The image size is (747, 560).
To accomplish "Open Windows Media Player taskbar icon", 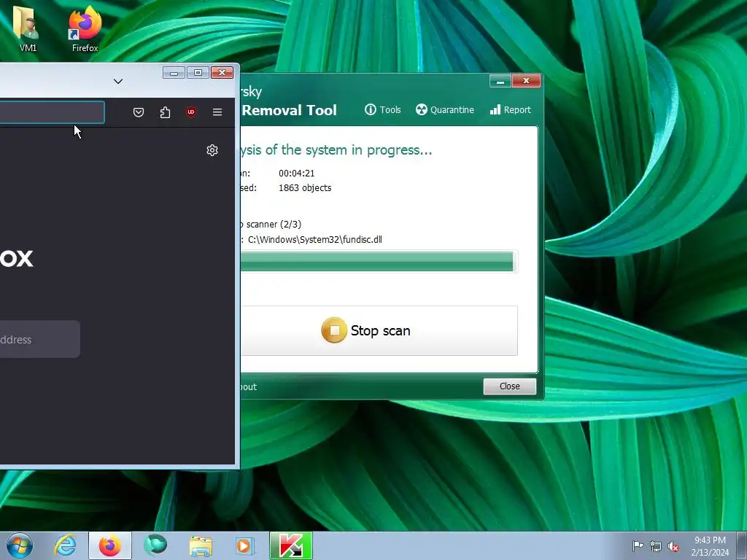I will [x=245, y=545].
